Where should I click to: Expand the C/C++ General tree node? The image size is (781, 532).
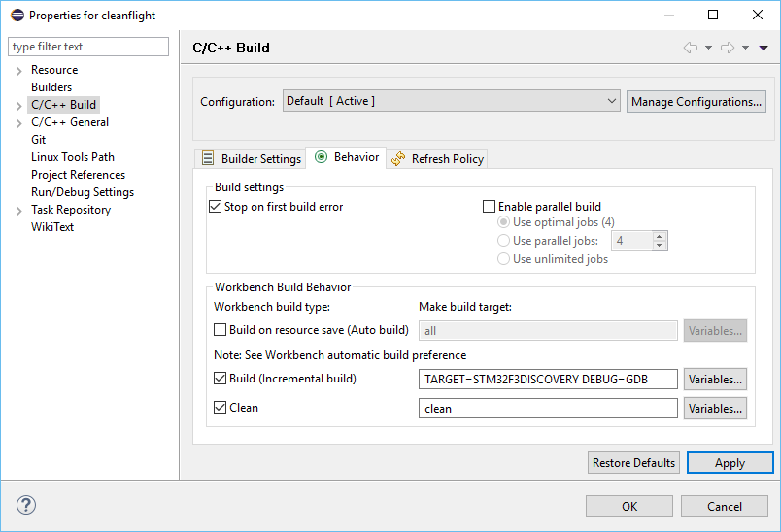pyautogui.click(x=19, y=123)
